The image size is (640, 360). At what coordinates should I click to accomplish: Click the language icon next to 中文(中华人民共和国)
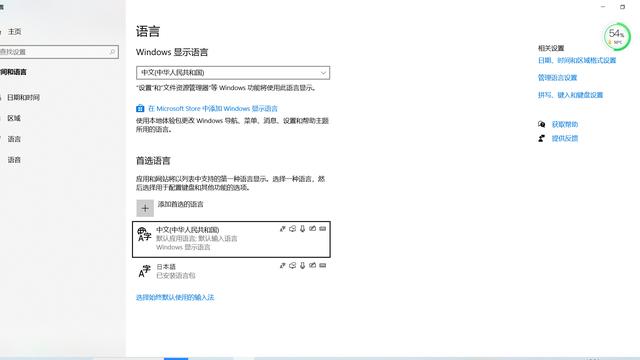click(x=144, y=234)
